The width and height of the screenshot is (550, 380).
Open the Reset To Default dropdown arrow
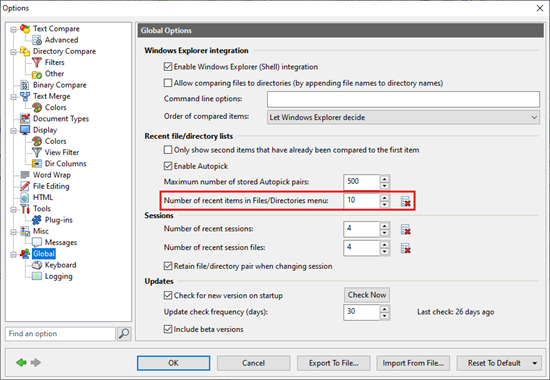point(535,363)
